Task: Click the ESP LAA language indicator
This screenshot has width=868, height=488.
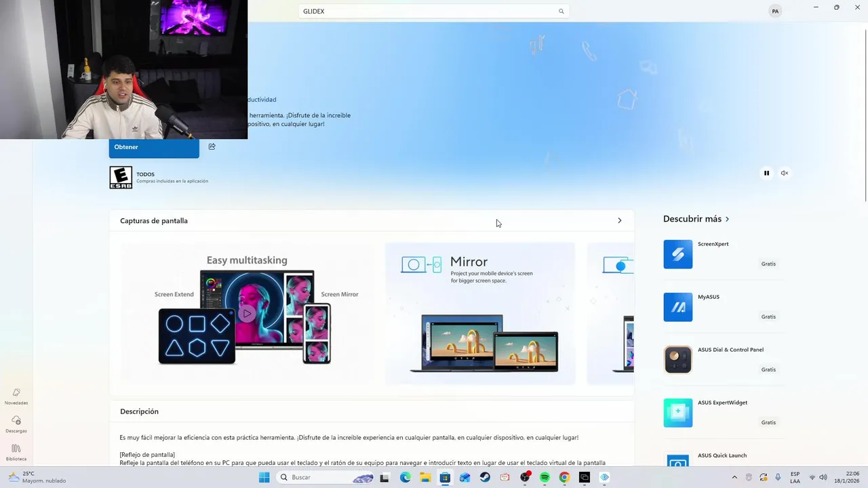Action: 795,477
